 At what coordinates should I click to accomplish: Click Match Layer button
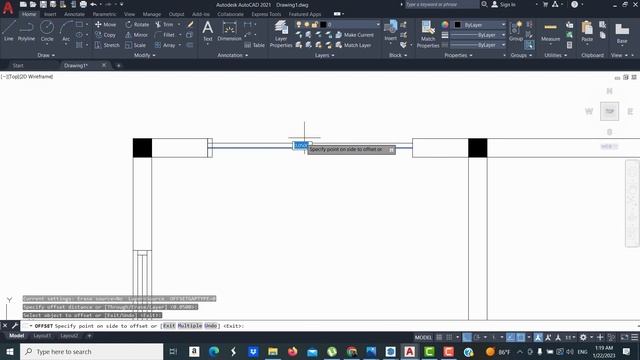point(353,45)
